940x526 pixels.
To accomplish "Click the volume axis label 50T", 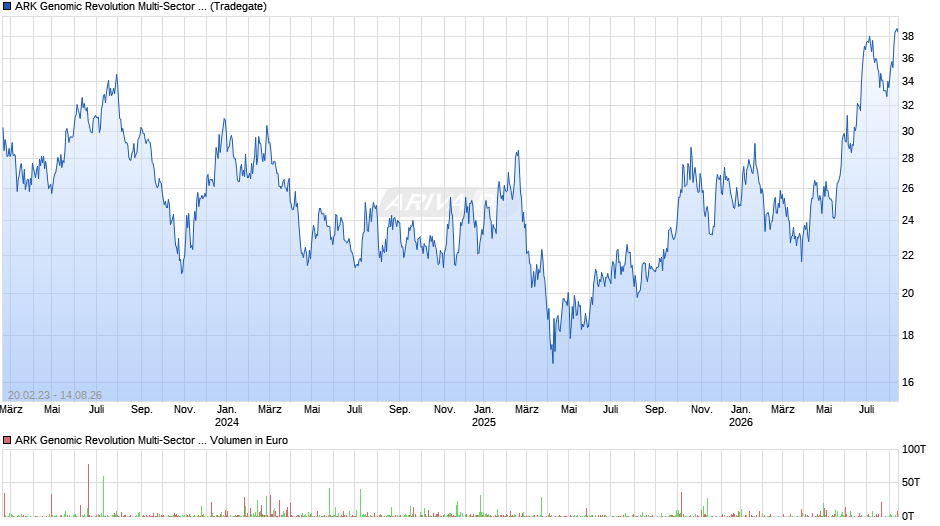I will [911, 482].
